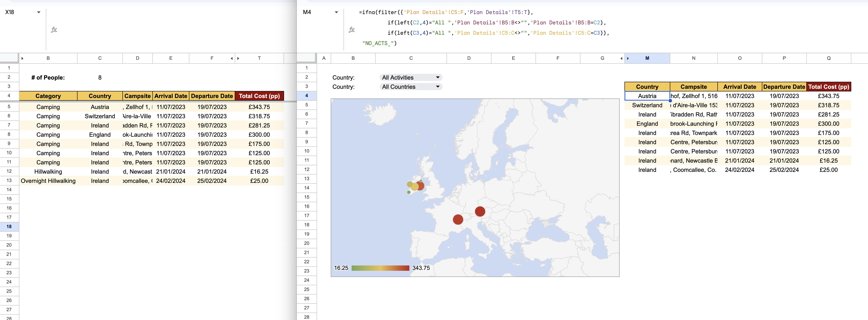
Task: Open the All Activities dropdown
Action: (437, 77)
